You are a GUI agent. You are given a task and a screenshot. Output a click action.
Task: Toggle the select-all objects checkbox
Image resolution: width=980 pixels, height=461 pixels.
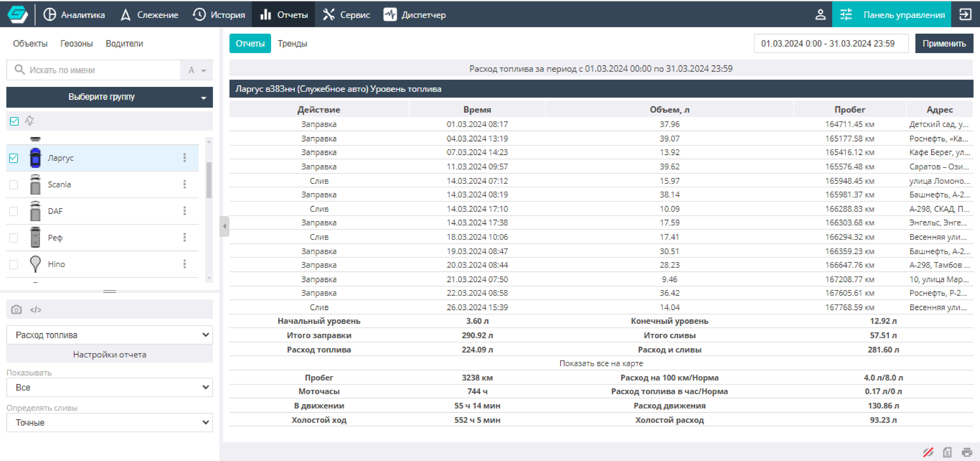(x=14, y=121)
